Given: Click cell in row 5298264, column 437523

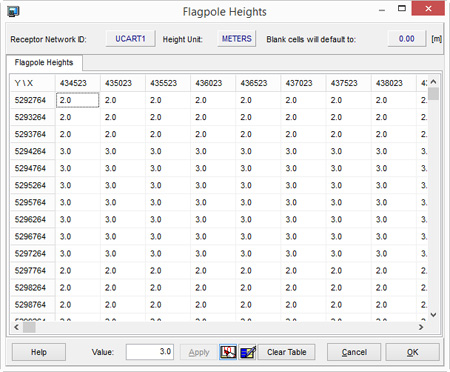Looking at the screenshot, I should tap(349, 287).
